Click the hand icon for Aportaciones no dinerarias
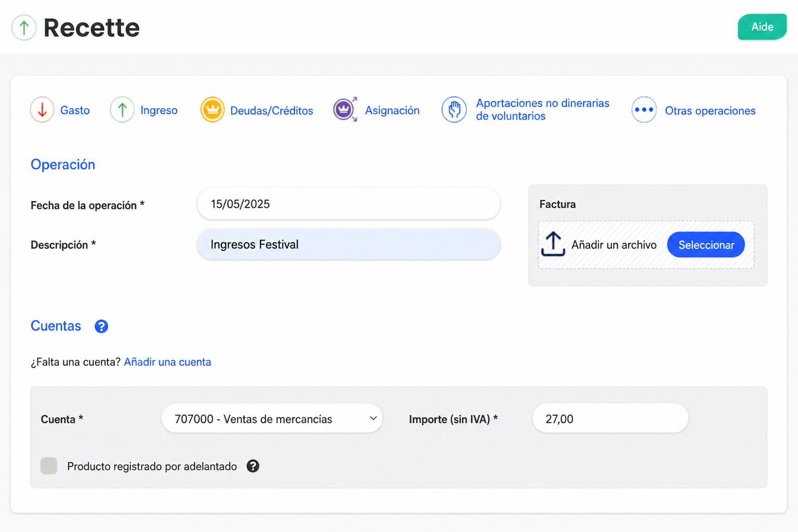Image resolution: width=798 pixels, height=532 pixels. point(454,110)
